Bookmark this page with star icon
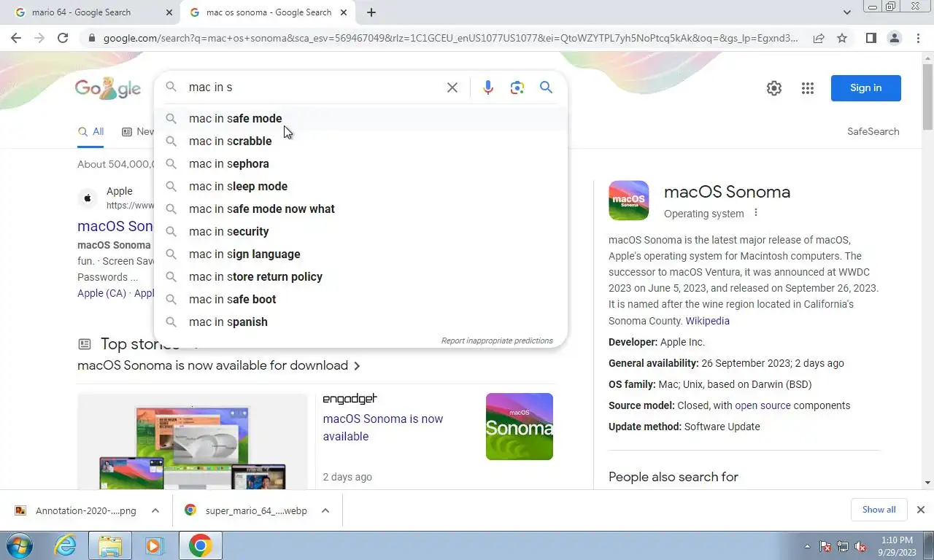 [x=842, y=38]
